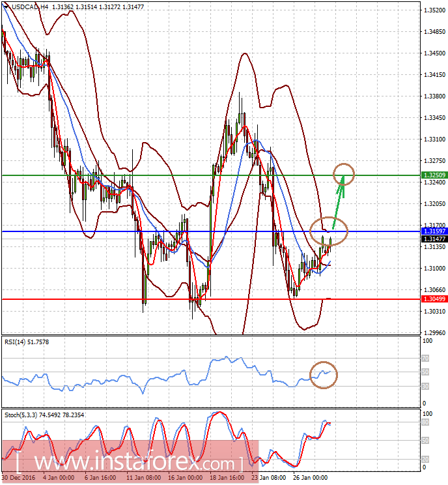Click the 1.35200 price axis label

click(x=433, y=10)
